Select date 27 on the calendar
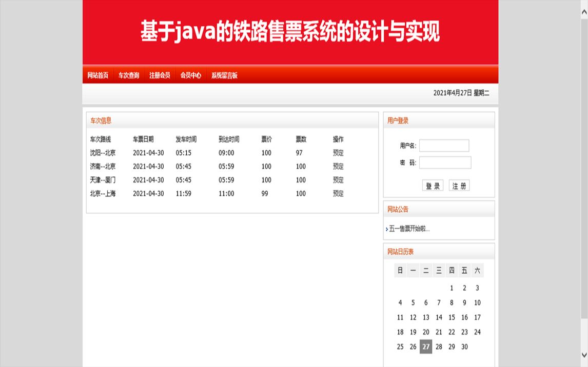588x367 pixels. point(425,346)
